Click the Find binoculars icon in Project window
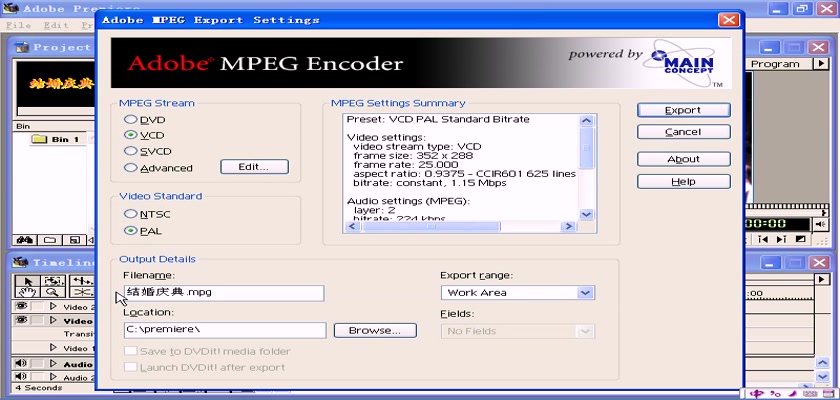840x400 pixels. pos(25,240)
